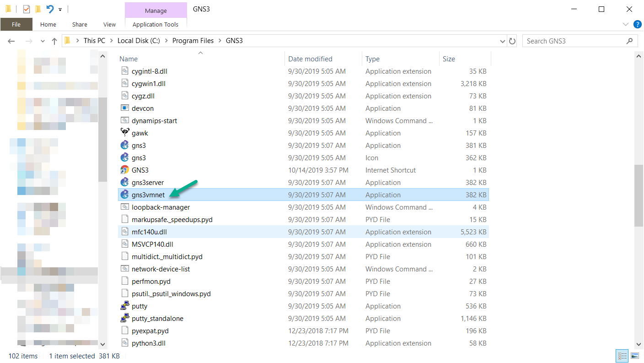The height and width of the screenshot is (363, 644).
Task: Click the Help question mark icon
Action: coord(637,24)
